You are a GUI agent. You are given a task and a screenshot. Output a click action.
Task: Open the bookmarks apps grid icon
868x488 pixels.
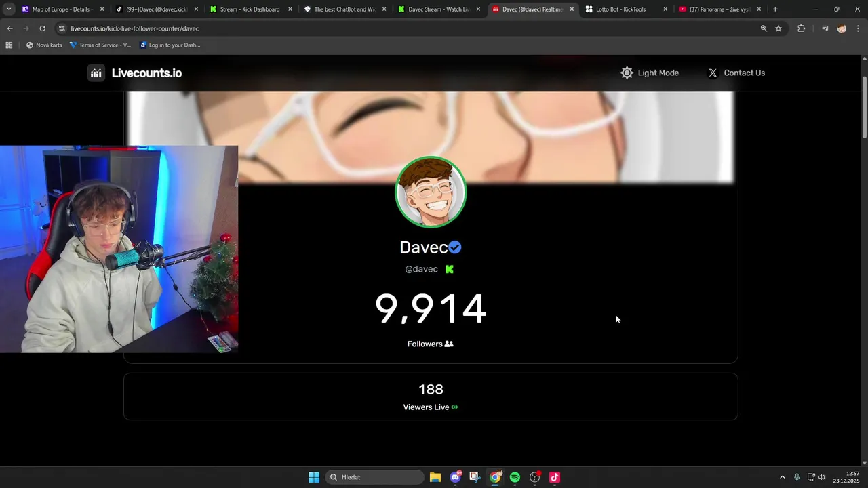9,45
